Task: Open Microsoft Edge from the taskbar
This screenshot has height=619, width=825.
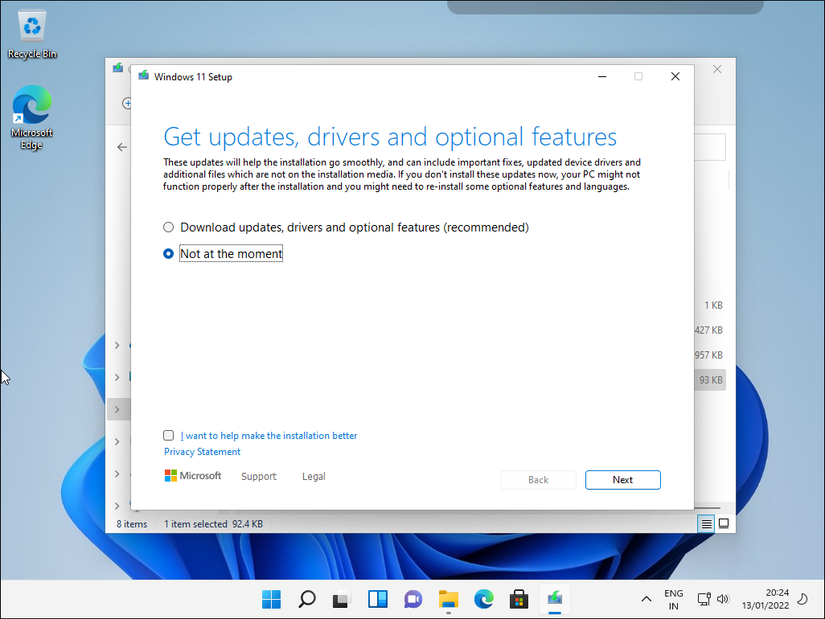Action: pos(484,599)
